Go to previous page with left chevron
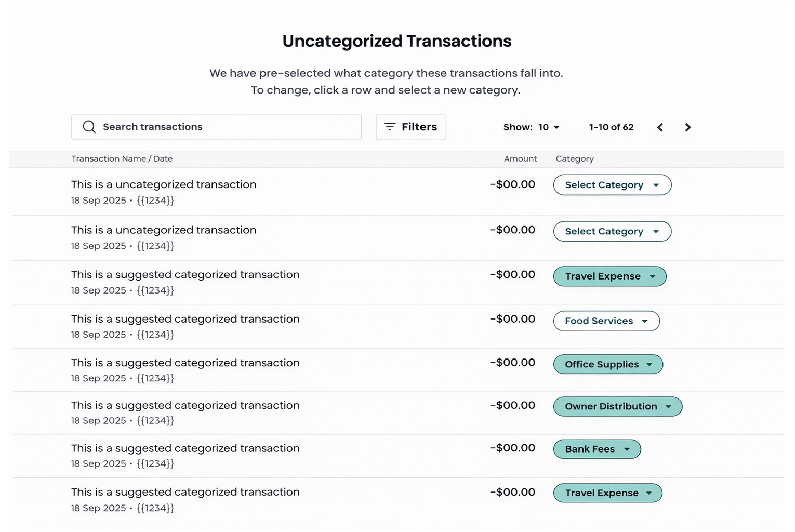 (x=660, y=127)
